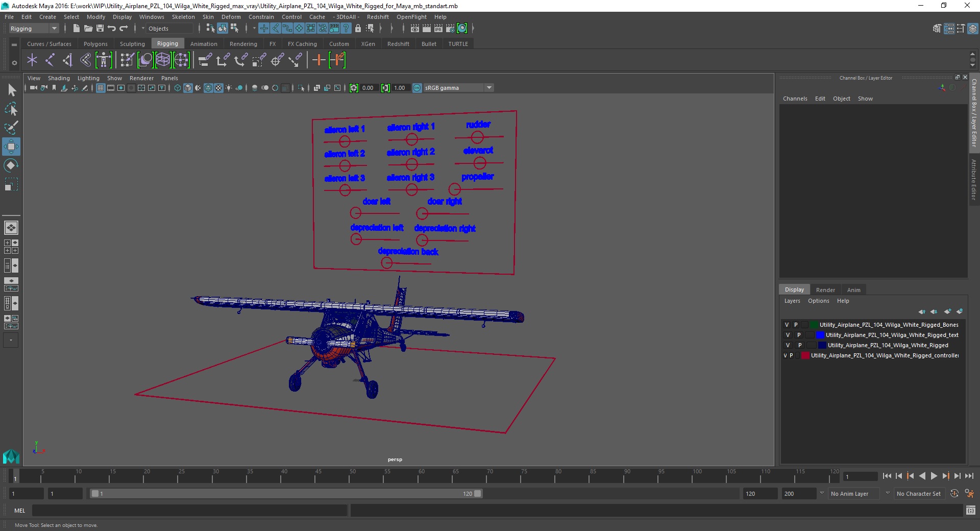The width and height of the screenshot is (980, 531).
Task: Click the MEL script type button
Action: [x=19, y=511]
